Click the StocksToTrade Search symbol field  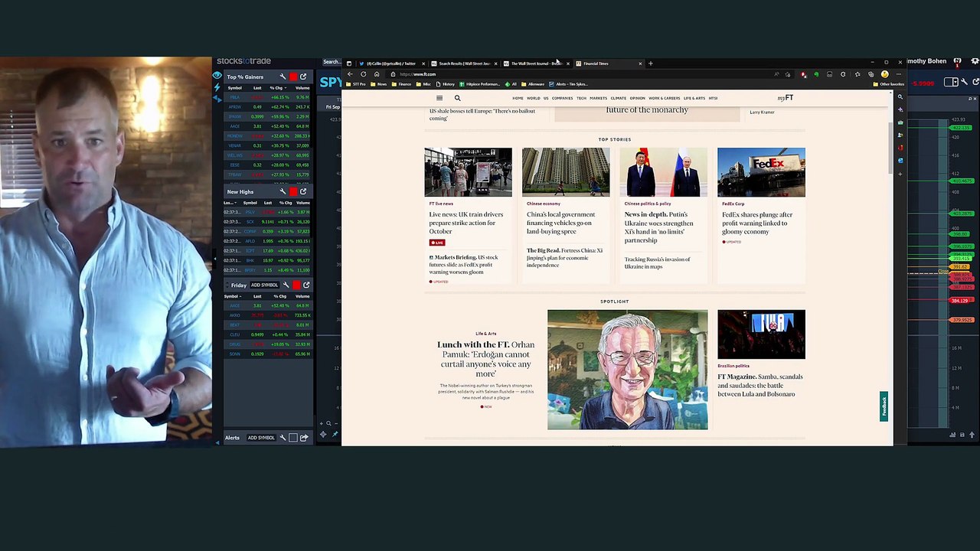click(331, 62)
